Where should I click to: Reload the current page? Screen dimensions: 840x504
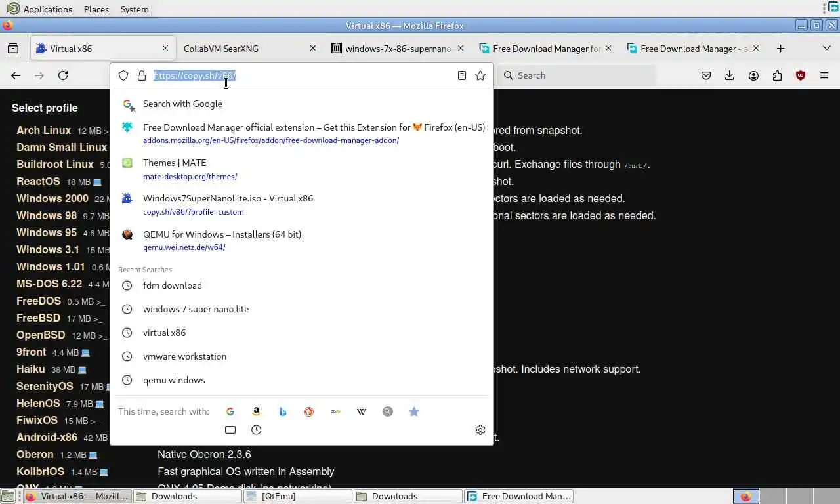coord(63,75)
